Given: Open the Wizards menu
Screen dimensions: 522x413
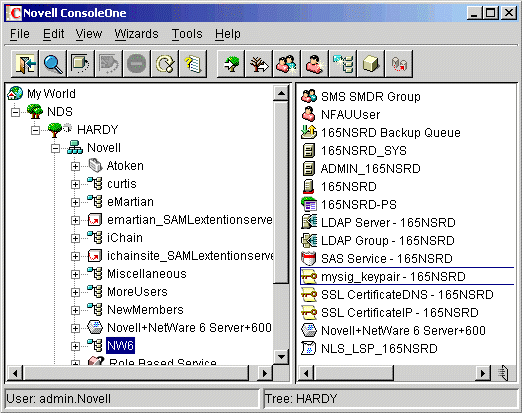Looking at the screenshot, I should [x=136, y=34].
